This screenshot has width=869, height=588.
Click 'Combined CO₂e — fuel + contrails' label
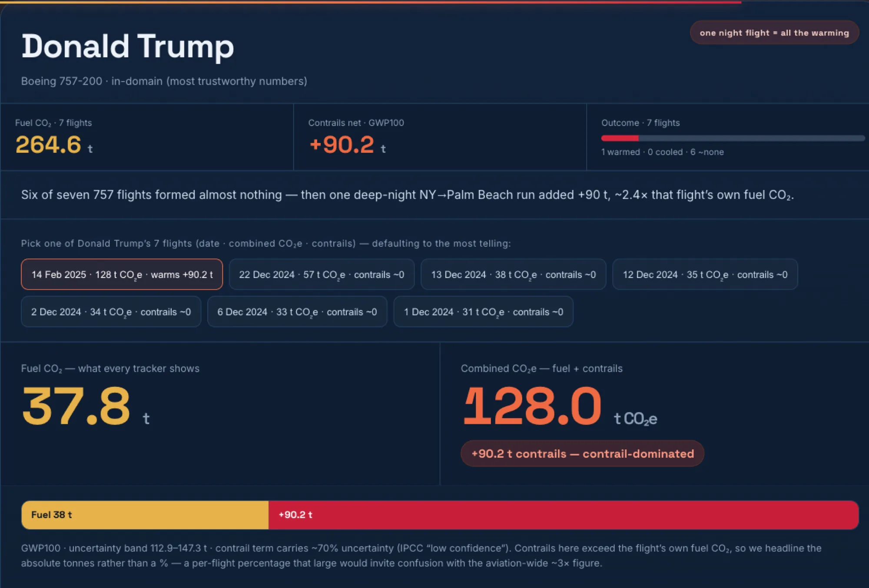pos(542,368)
